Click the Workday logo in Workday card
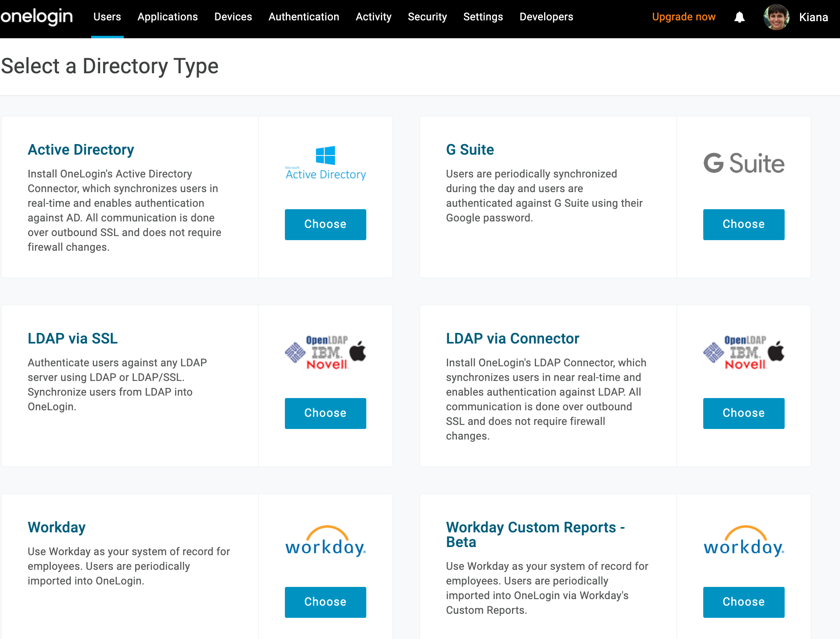Image resolution: width=840 pixels, height=639 pixels. 326,541
